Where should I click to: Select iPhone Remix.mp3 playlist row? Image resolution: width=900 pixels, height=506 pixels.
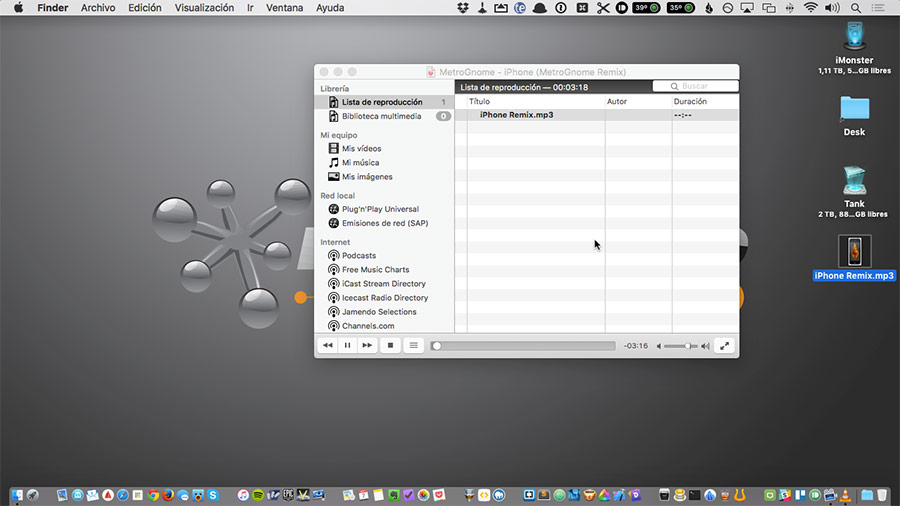point(596,115)
